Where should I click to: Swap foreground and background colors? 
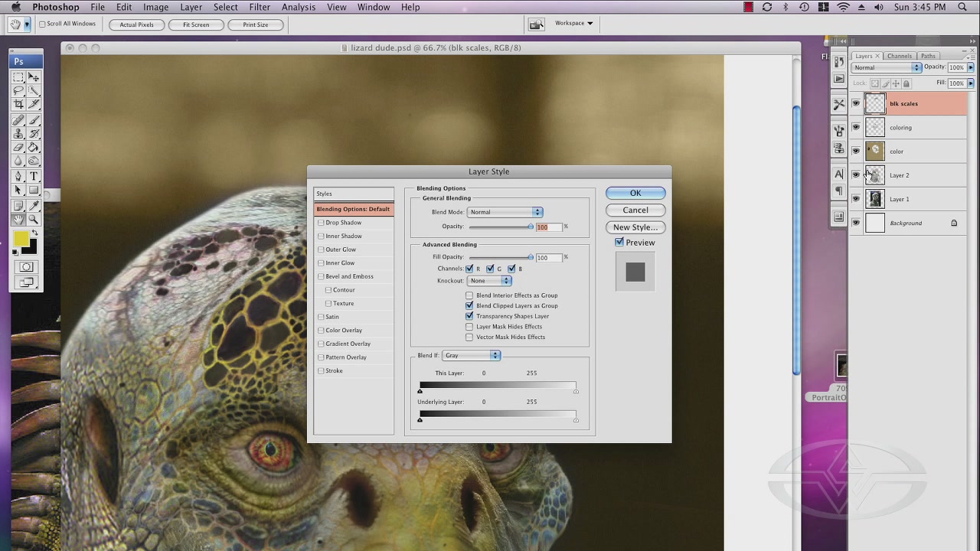click(x=34, y=233)
